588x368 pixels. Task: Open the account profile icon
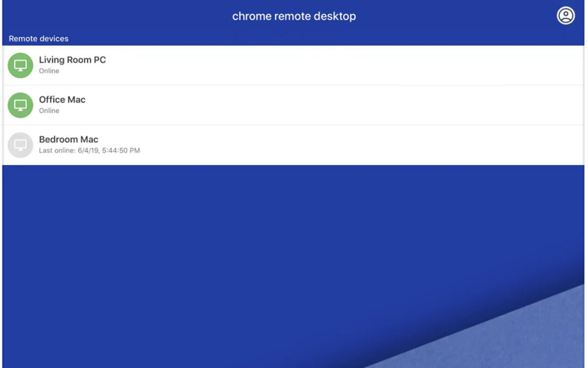566,16
